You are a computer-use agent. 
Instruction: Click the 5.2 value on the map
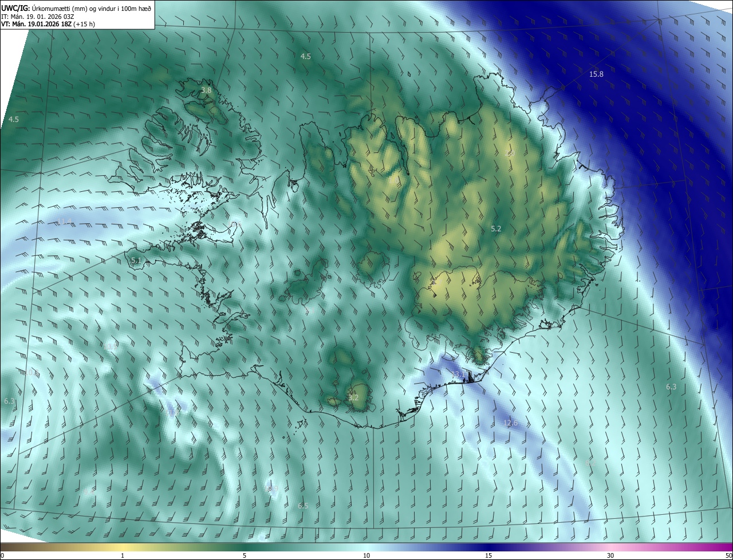coord(496,228)
